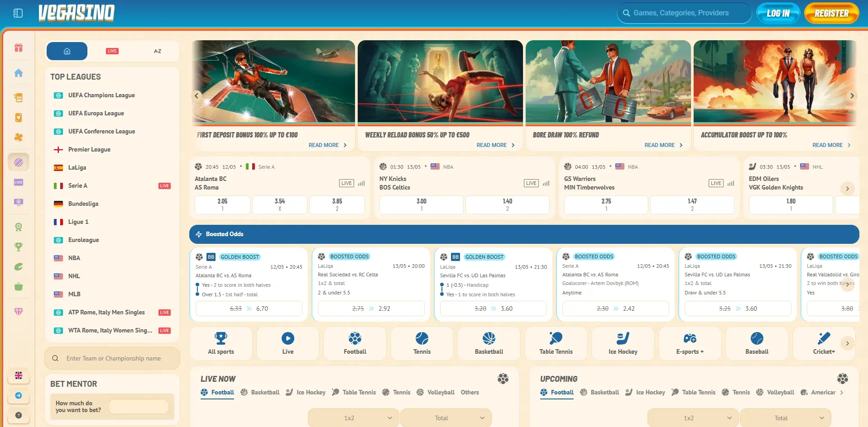Show the next promo banner with right arrow
The width and height of the screenshot is (868, 427).
(x=852, y=96)
